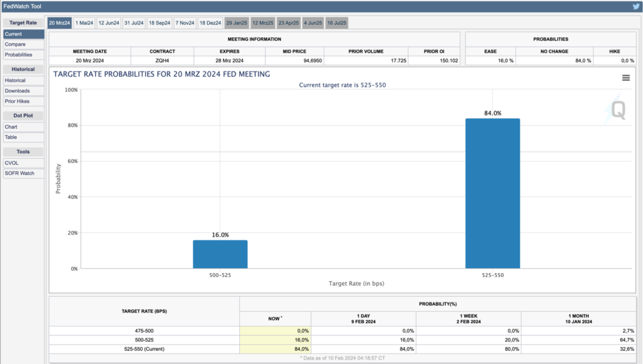Select the 16 Jul25 meeting tab

coord(337,23)
